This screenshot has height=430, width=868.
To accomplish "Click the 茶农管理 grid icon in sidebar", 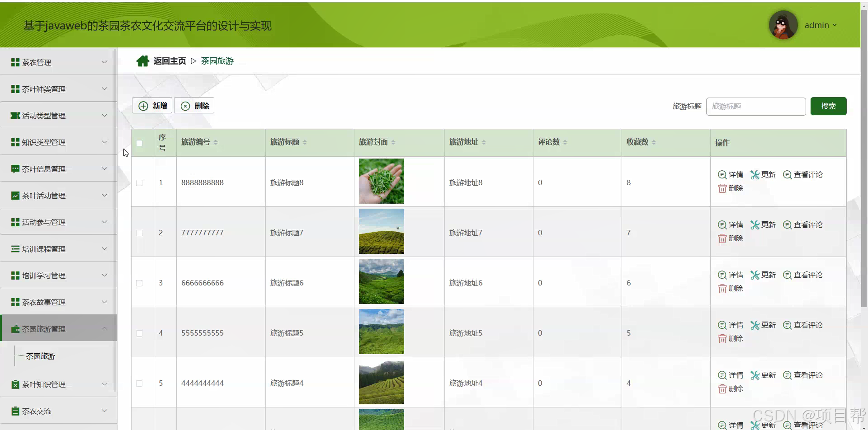I will point(15,62).
